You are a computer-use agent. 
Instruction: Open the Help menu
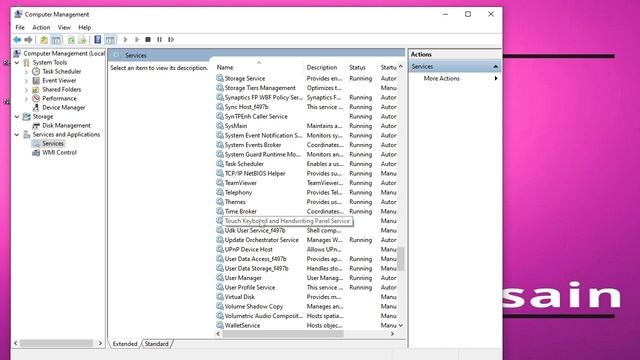(x=84, y=27)
